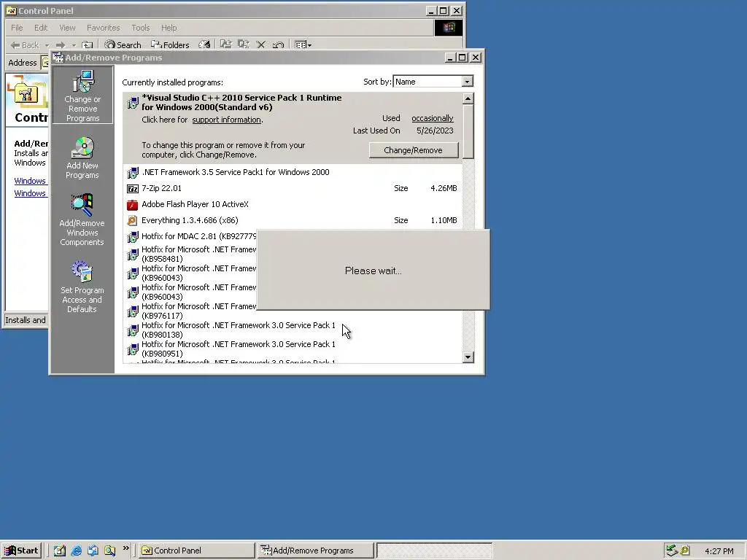Select Change or Remove Programs sidebar icon
Screen dimensions: 747x560
pos(82,96)
